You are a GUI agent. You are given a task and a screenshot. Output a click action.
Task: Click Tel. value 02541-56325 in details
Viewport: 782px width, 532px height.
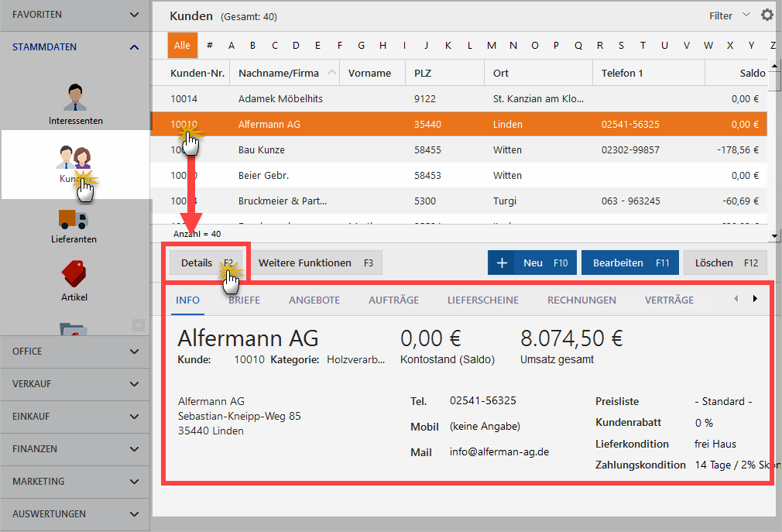pos(483,400)
